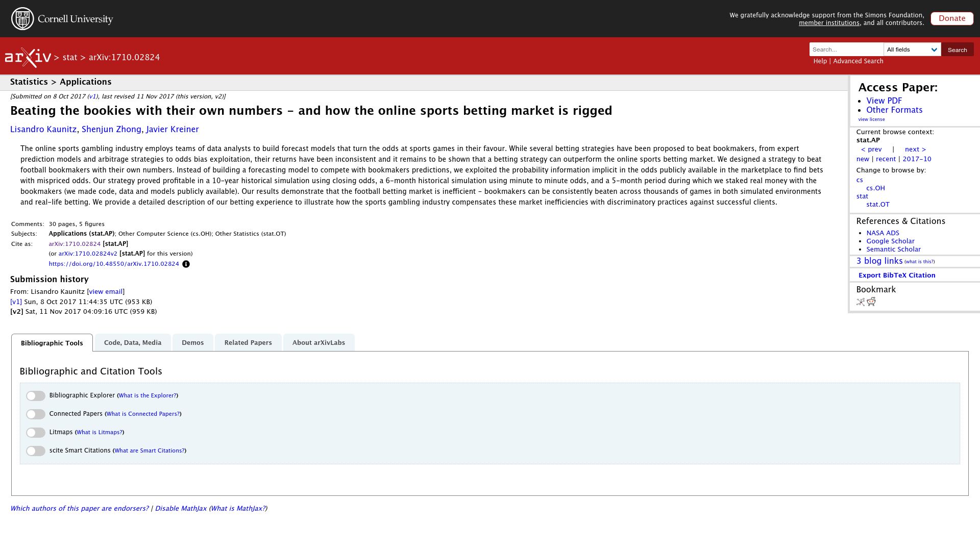Open the 3 blog links entry

pyautogui.click(x=879, y=261)
